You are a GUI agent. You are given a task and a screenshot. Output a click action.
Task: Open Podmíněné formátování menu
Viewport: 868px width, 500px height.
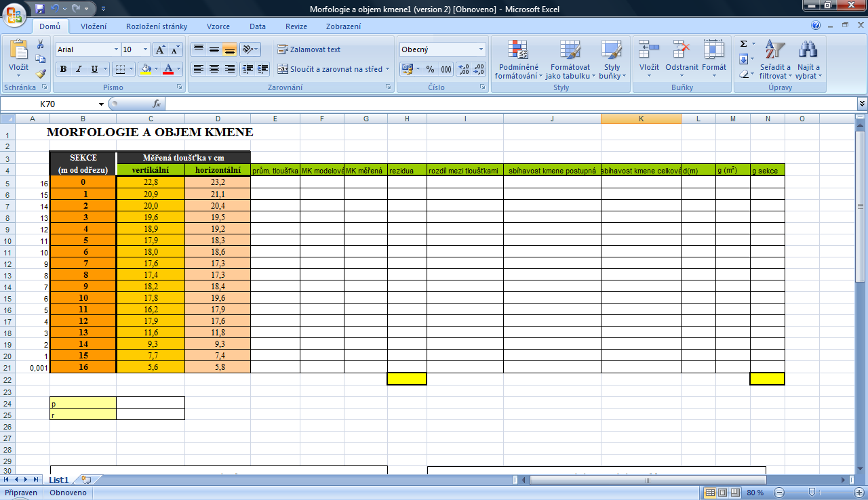518,60
